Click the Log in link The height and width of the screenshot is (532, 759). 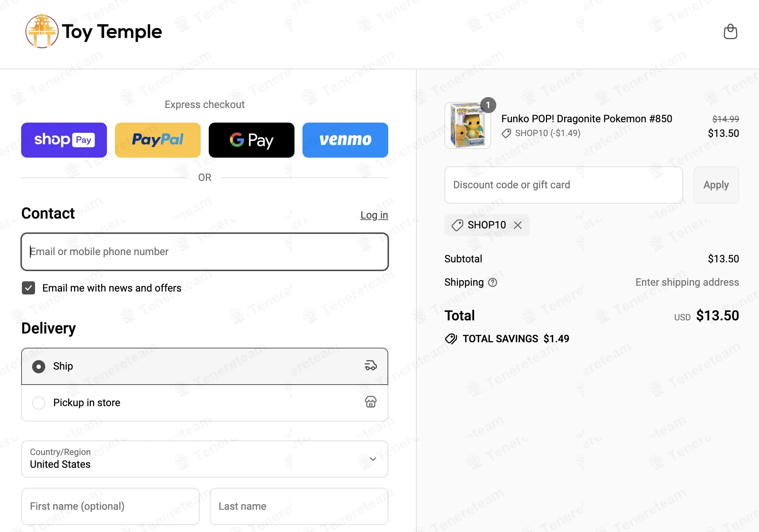click(374, 215)
